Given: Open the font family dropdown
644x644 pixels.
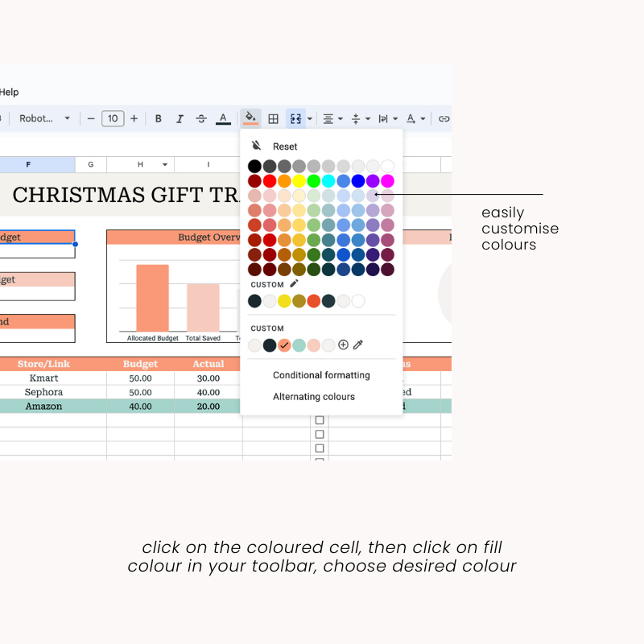Looking at the screenshot, I should (44, 118).
